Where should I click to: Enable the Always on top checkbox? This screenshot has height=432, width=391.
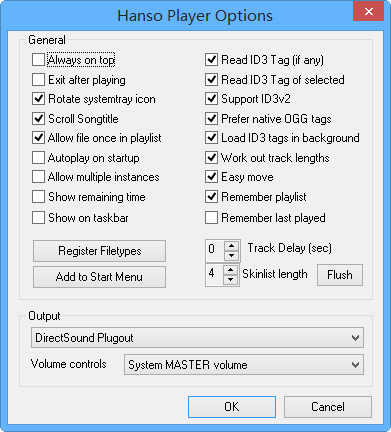pyautogui.click(x=38, y=60)
